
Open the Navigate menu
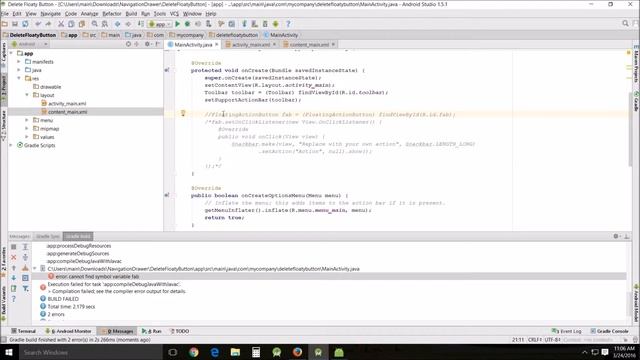(x=51, y=13)
